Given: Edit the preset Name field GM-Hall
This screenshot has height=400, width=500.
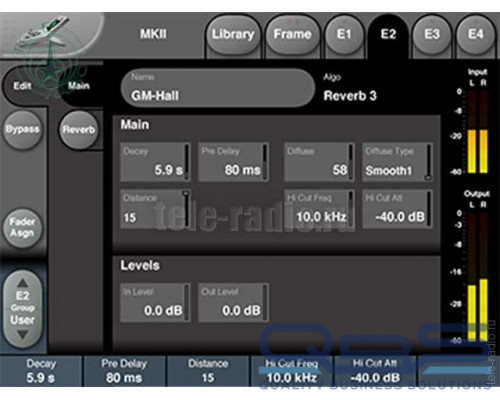Looking at the screenshot, I should 218,88.
